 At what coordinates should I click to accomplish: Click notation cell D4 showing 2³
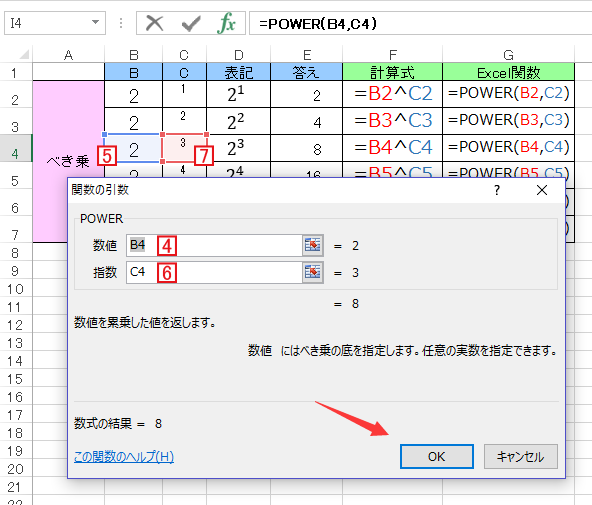pos(239,148)
